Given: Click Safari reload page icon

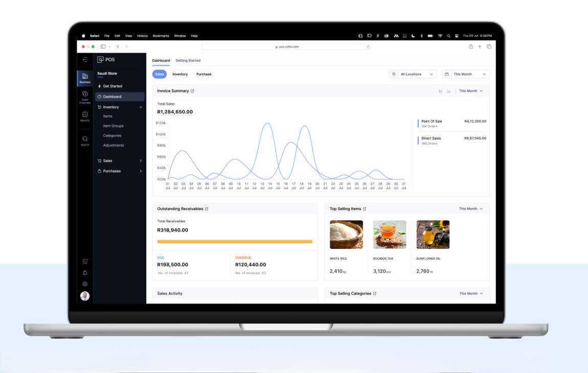Looking at the screenshot, I should (x=368, y=47).
